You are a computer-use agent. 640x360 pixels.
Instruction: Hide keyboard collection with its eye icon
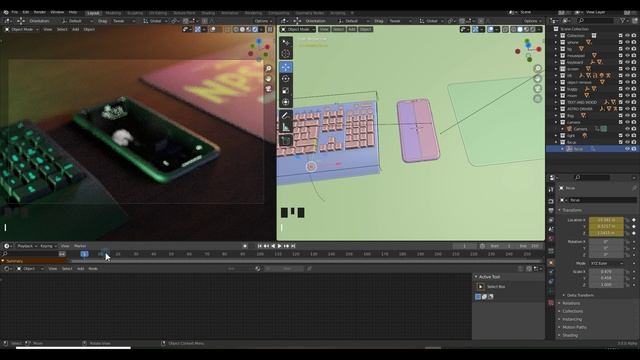[627, 62]
